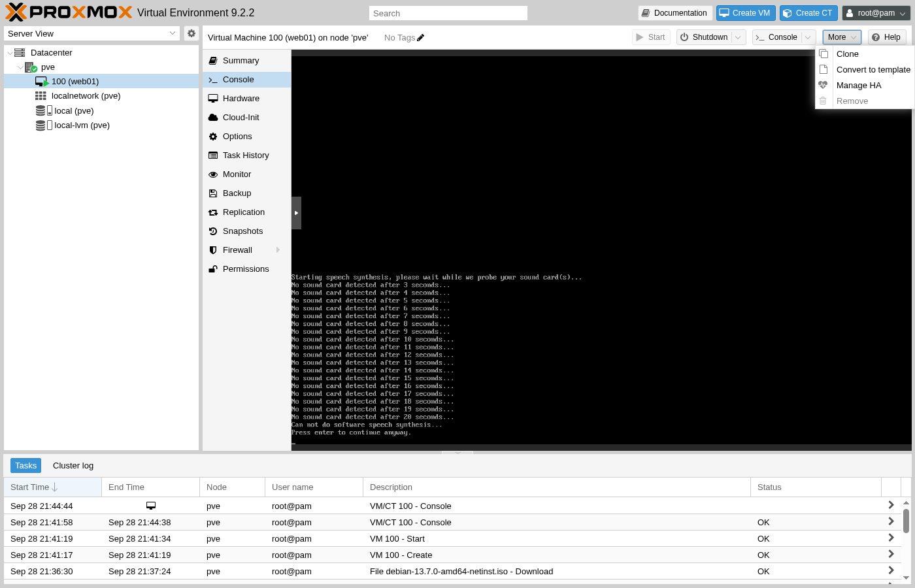Open the Console menu item in sidebar
Screen dimensions: 915x588
[247, 80]
